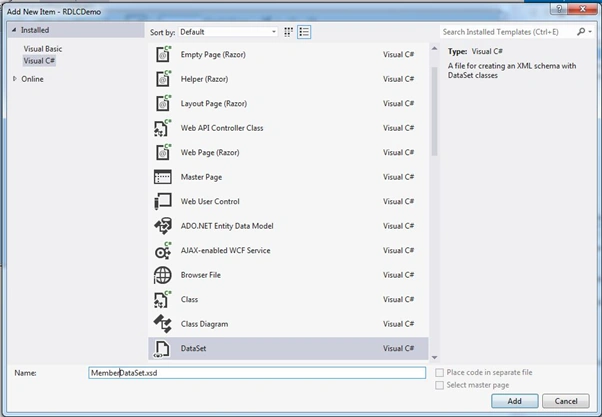Click the Name field with MemberDataSet.xsd
Screen dimensions: 602x417
click(257, 373)
